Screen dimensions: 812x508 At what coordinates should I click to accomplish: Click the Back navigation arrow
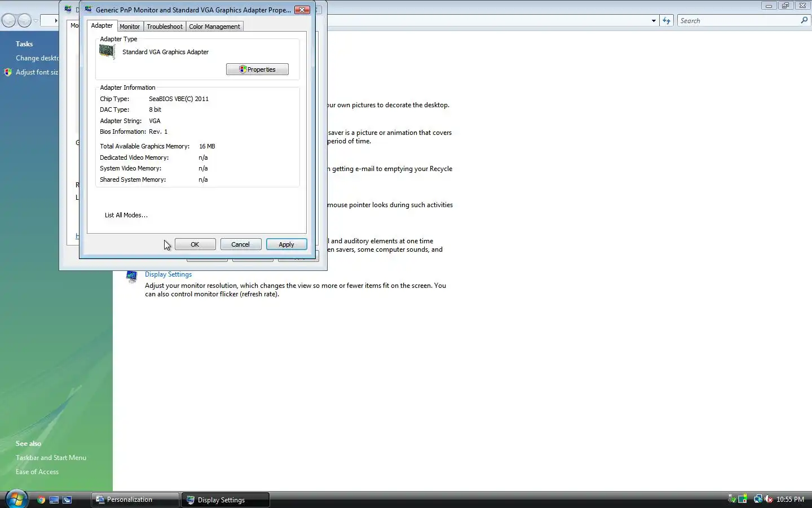[x=9, y=21]
